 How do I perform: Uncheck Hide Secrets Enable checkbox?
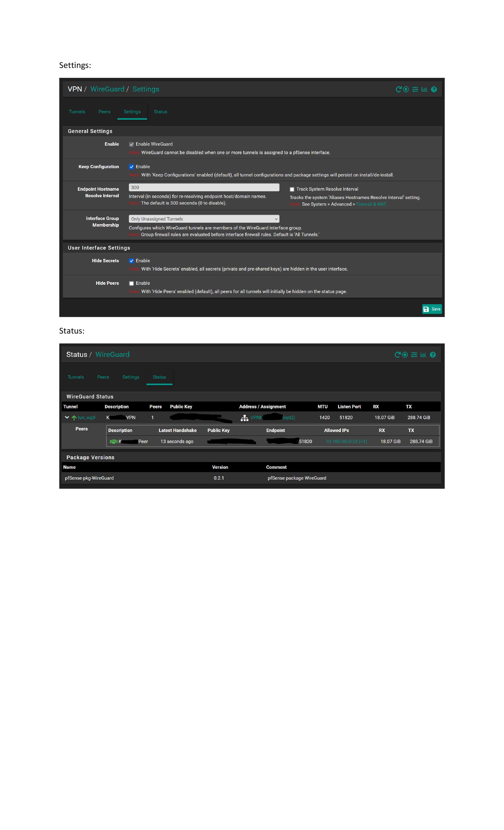132,261
